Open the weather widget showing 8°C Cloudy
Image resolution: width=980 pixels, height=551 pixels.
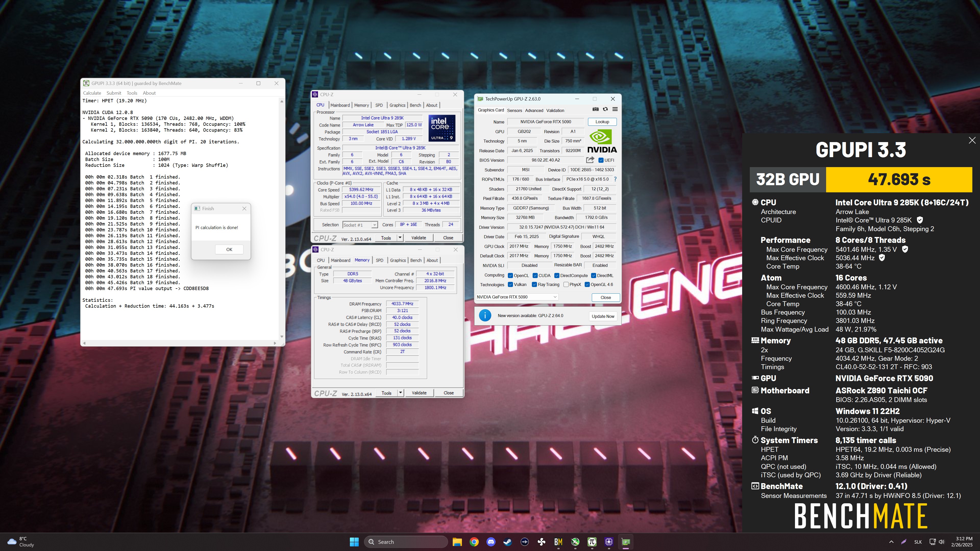[x=21, y=542]
